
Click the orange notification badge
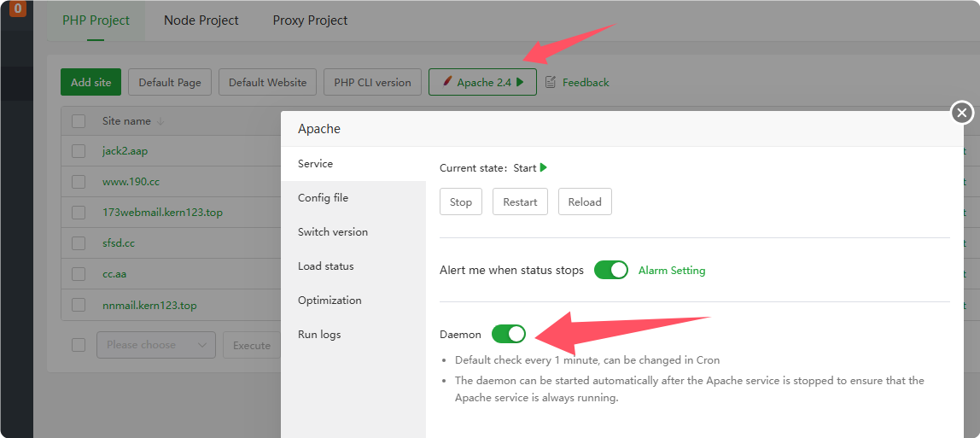(18, 9)
